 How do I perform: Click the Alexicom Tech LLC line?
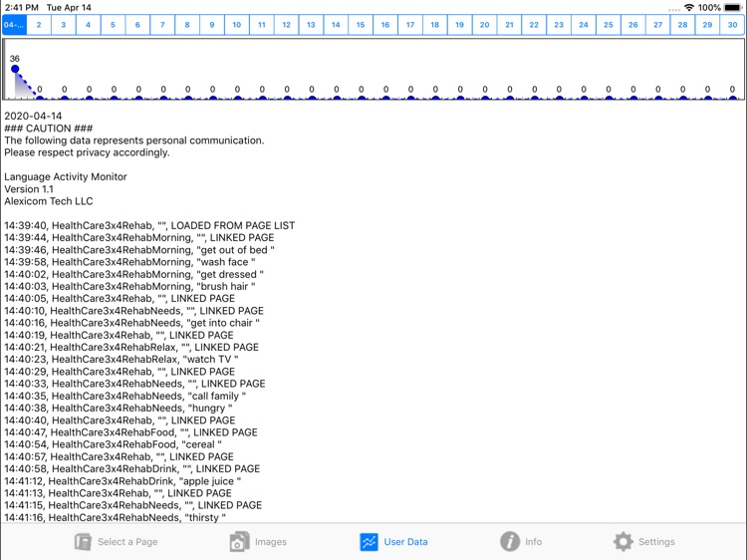(49, 201)
